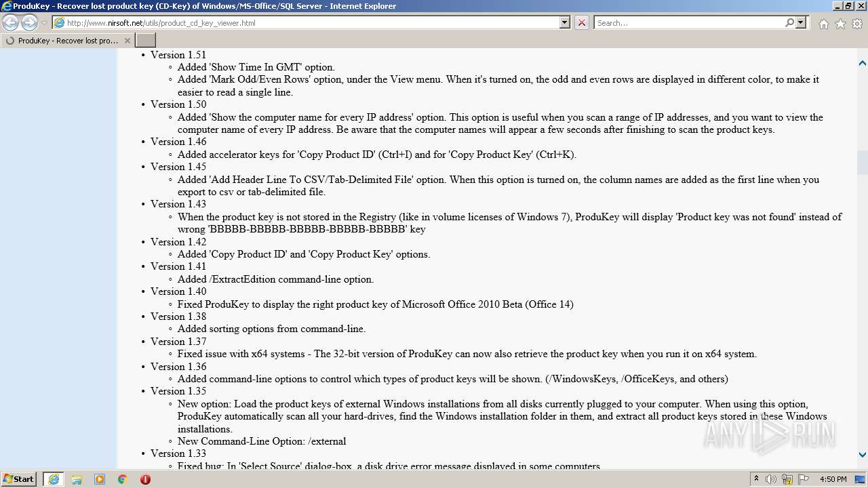
Task: Click Internet Explorer taskbar icon
Action: pyautogui.click(x=53, y=479)
